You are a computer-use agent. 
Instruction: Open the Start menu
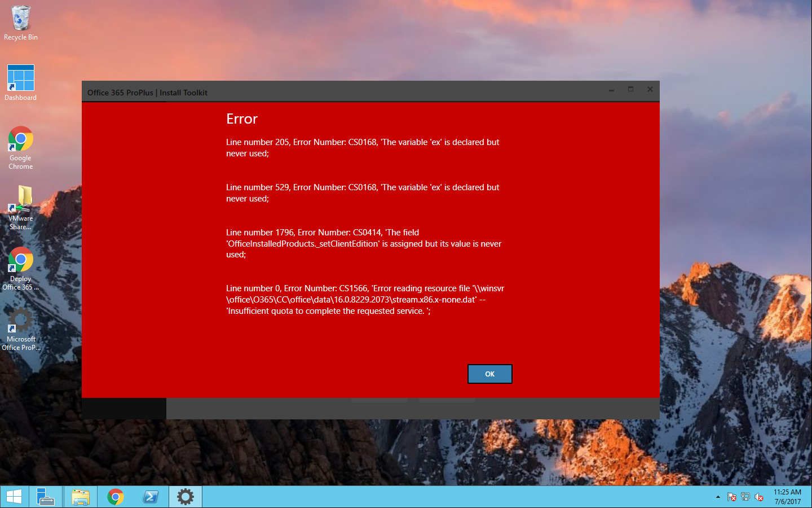[x=14, y=496]
